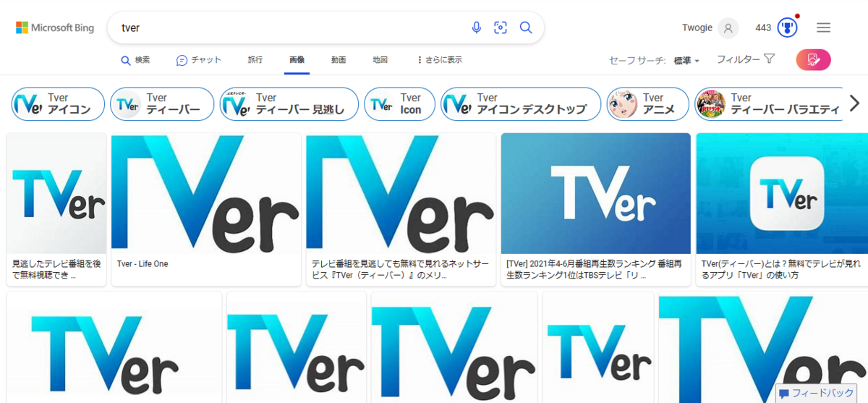Click the Tver - Life One caption

(x=142, y=264)
